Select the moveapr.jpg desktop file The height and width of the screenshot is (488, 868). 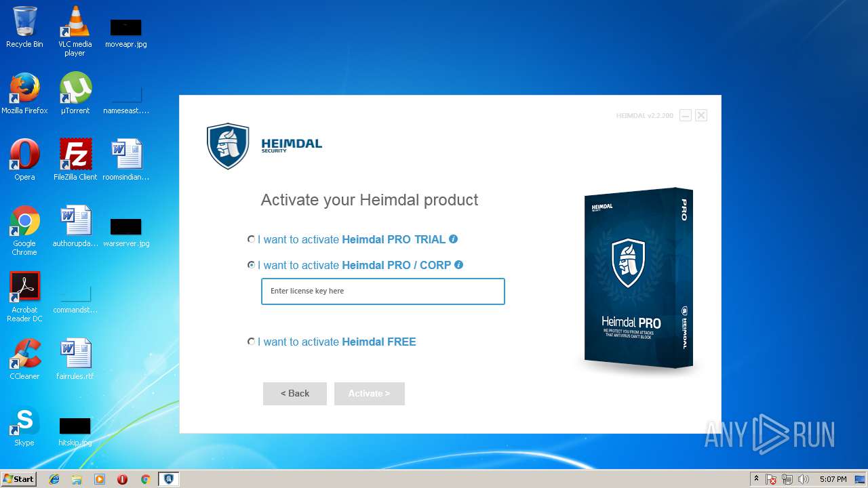click(125, 33)
